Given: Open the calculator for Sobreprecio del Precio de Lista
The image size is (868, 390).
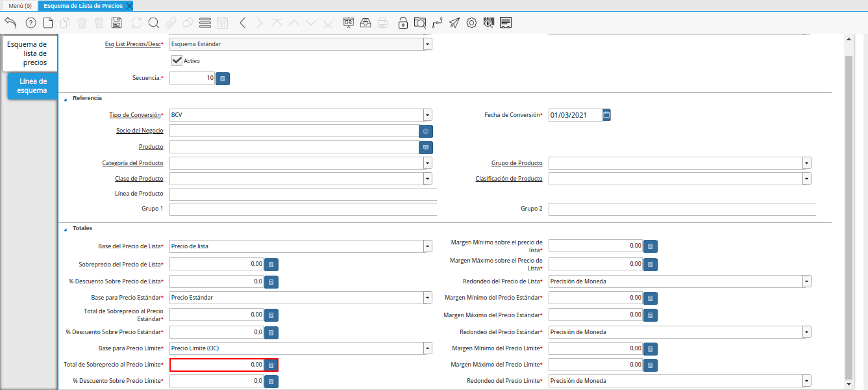Looking at the screenshot, I should (x=271, y=265).
